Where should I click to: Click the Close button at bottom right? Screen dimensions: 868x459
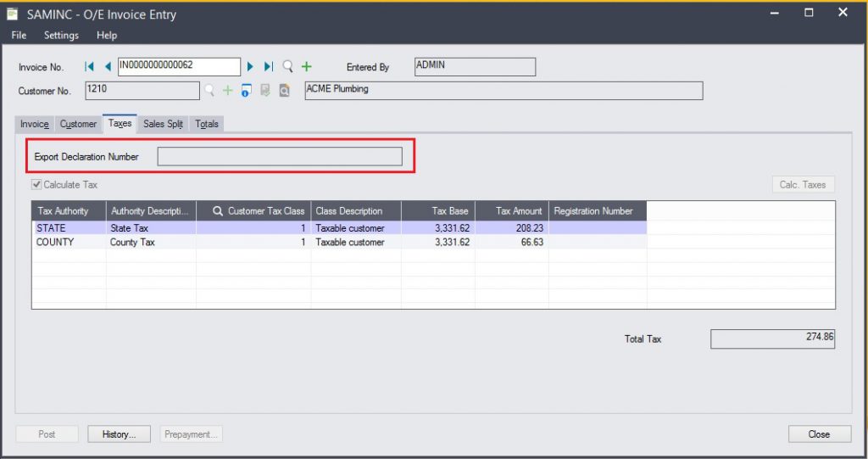click(819, 434)
